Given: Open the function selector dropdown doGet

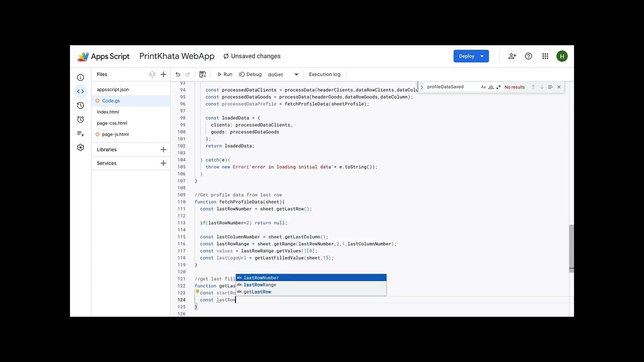Looking at the screenshot, I should click(283, 74).
